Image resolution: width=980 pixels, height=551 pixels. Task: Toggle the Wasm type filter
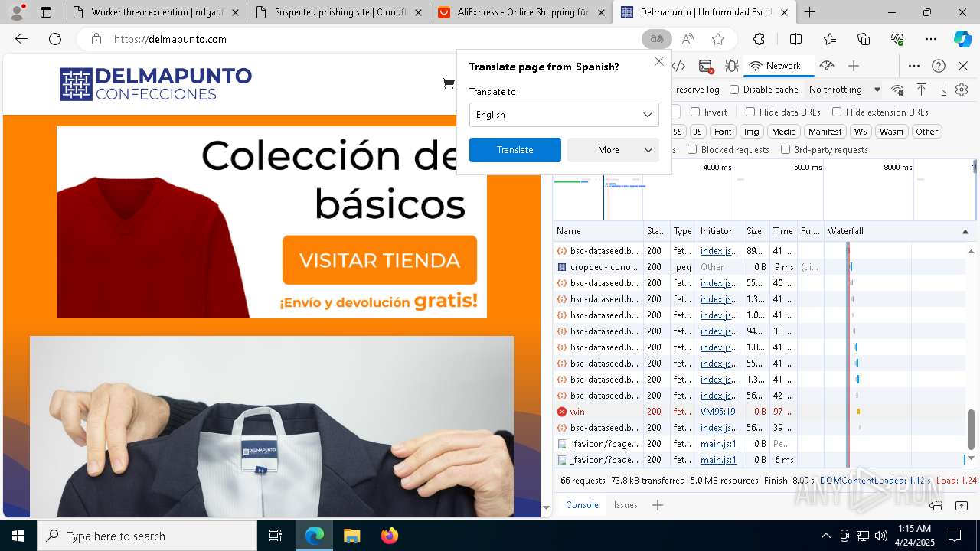pyautogui.click(x=891, y=132)
